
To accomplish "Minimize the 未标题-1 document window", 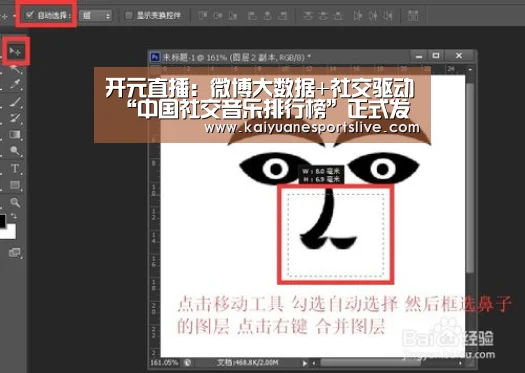I will click(419, 56).
